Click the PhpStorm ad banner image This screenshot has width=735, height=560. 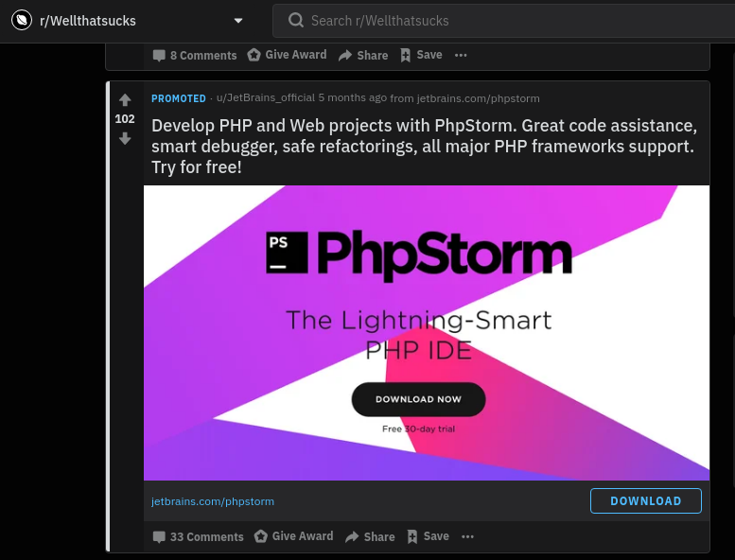tap(427, 333)
